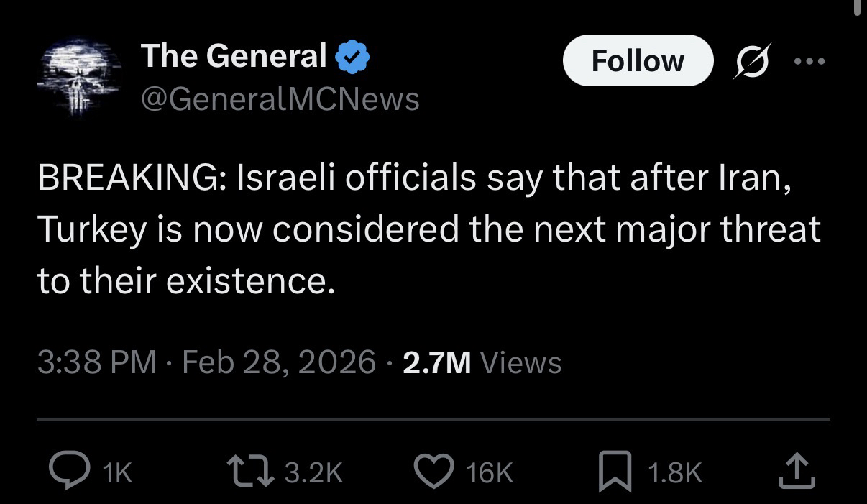The width and height of the screenshot is (867, 504).
Task: Open the @GeneralMCNews handle link
Action: coord(280,98)
